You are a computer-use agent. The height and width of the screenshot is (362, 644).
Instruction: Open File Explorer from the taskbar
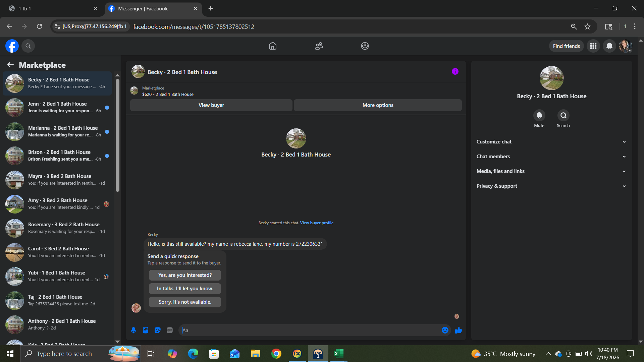256,354
